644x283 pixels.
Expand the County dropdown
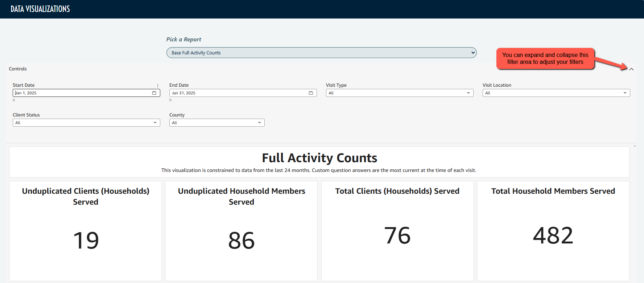(217, 123)
